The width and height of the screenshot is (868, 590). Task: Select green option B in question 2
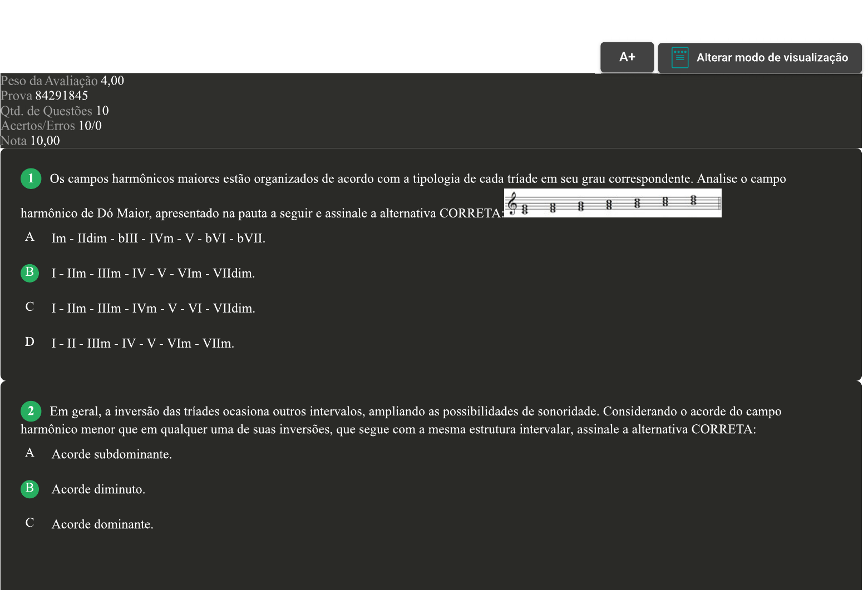pyautogui.click(x=29, y=488)
